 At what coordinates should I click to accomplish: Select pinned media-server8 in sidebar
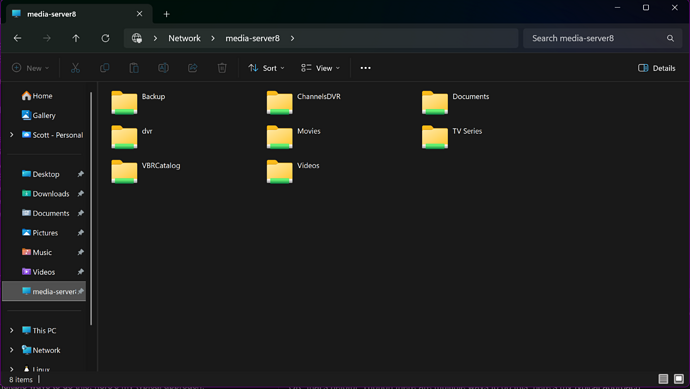44,291
